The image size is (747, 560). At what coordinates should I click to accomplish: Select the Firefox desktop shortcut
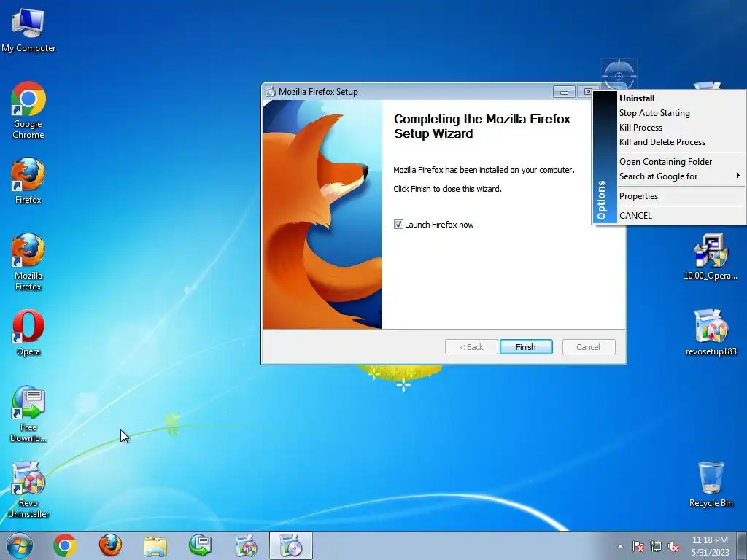[x=28, y=181]
